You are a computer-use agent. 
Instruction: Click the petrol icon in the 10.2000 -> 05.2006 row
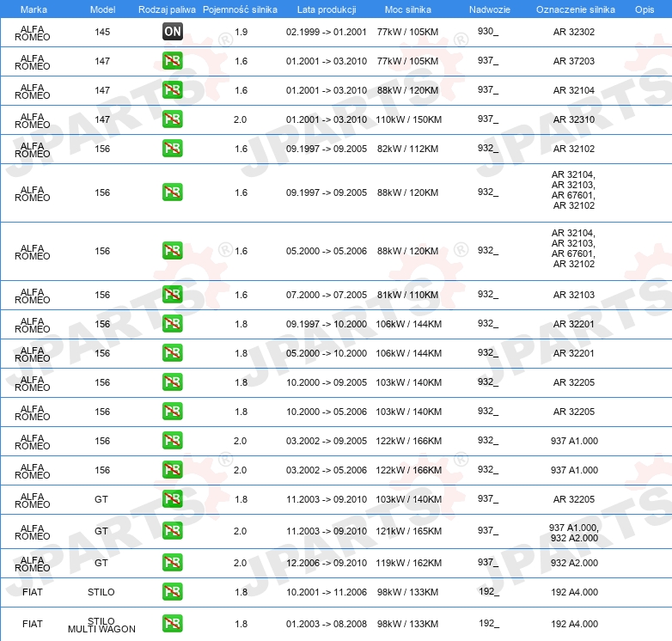172,411
